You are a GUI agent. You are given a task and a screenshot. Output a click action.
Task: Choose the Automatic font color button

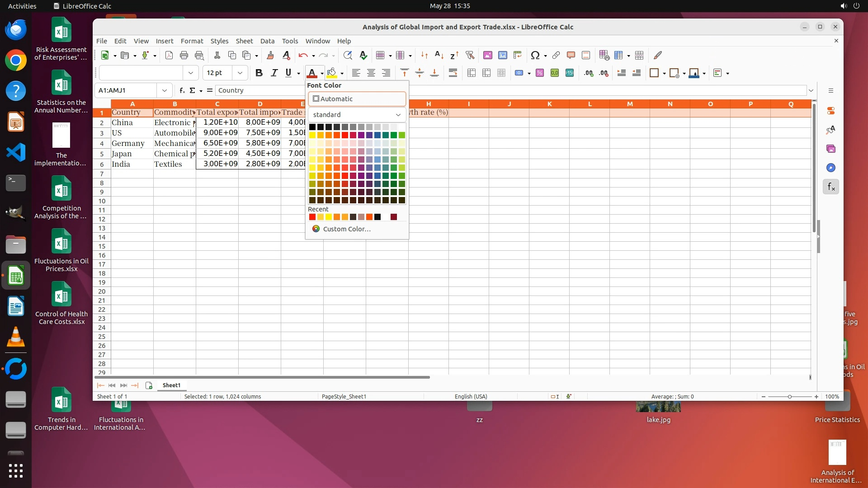(357, 99)
